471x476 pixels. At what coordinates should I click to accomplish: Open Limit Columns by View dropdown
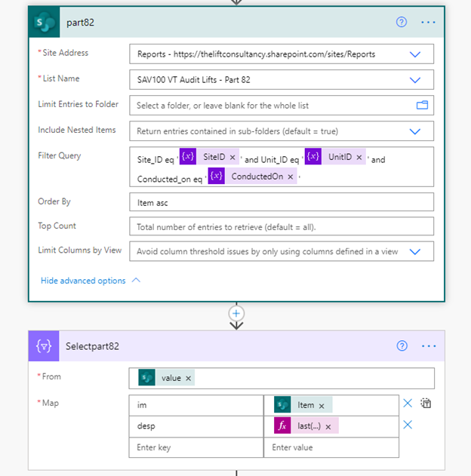tap(414, 252)
